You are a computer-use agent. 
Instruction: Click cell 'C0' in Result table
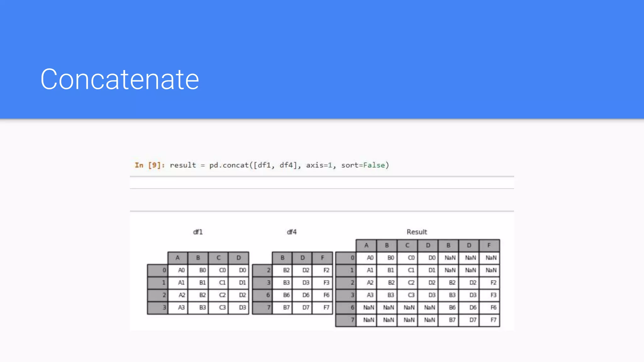pyautogui.click(x=408, y=258)
